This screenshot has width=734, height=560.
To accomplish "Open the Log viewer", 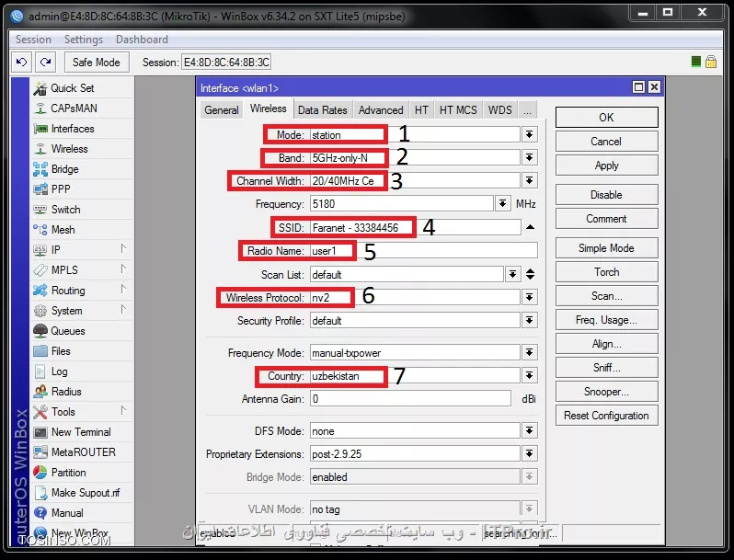I will tap(82, 371).
